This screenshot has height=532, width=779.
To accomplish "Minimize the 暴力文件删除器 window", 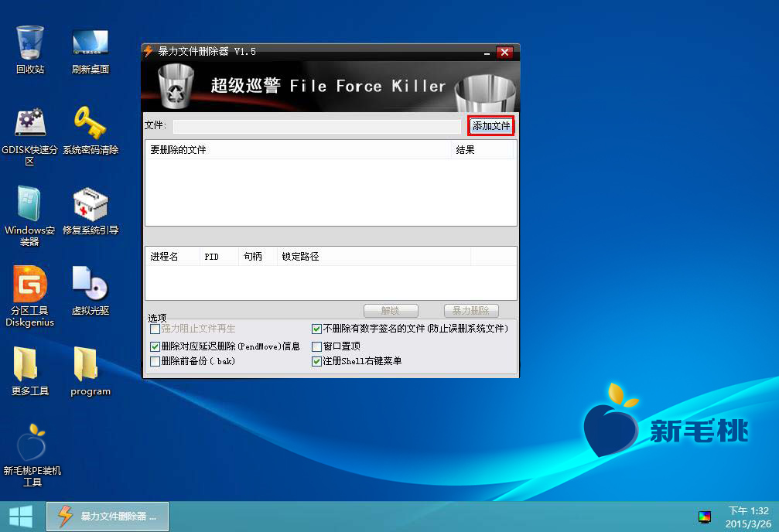I will (487, 52).
